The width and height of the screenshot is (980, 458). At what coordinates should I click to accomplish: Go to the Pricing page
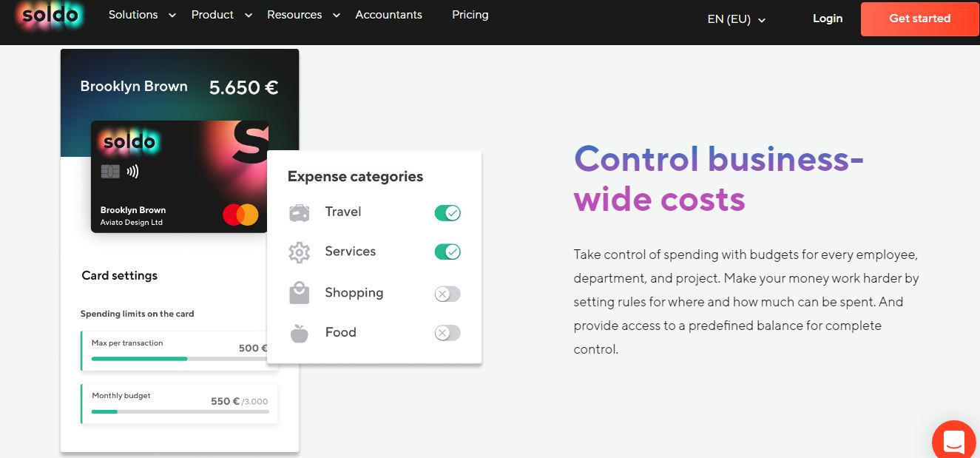(x=470, y=15)
